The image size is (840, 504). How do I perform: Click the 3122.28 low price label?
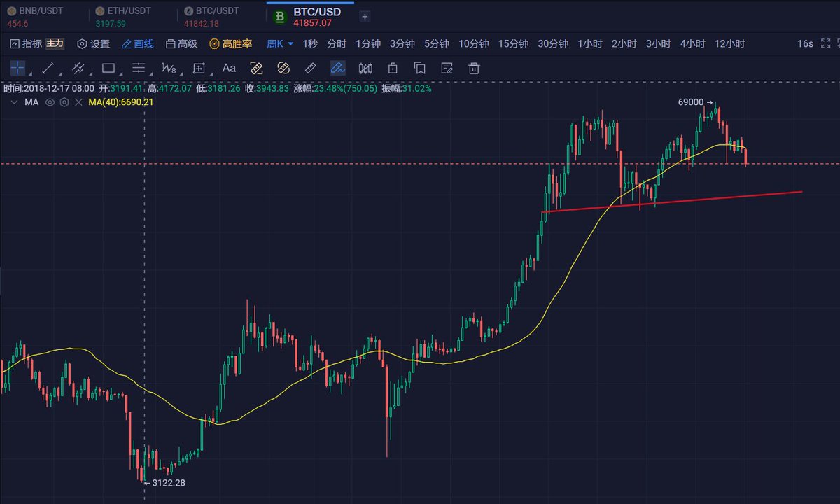pyautogui.click(x=169, y=482)
